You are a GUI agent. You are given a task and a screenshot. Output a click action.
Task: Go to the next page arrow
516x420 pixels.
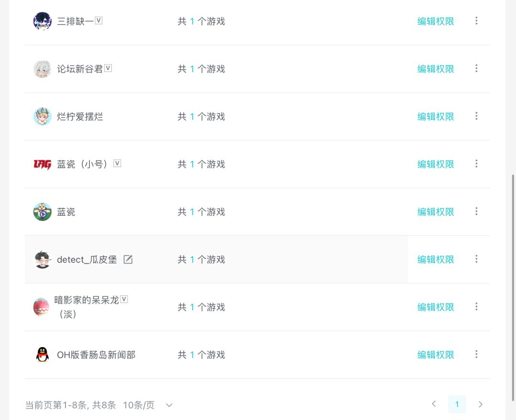coord(481,404)
